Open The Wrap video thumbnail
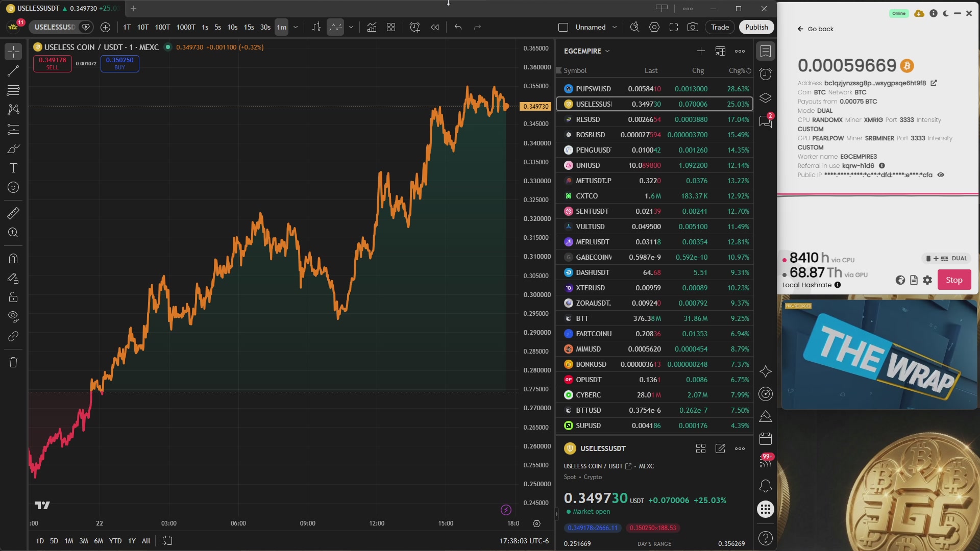The width and height of the screenshot is (980, 551). click(x=879, y=355)
